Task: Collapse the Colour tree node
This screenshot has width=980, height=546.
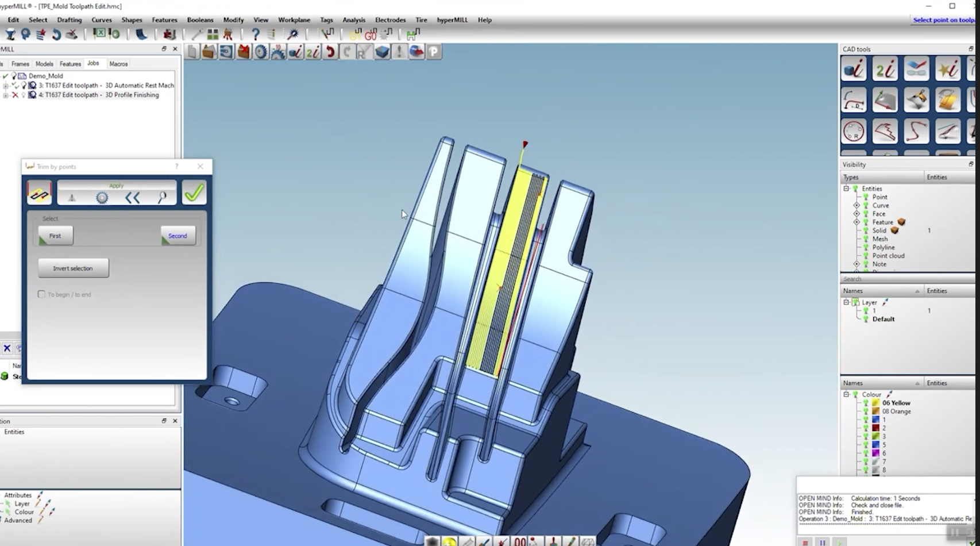Action: pyautogui.click(x=846, y=394)
